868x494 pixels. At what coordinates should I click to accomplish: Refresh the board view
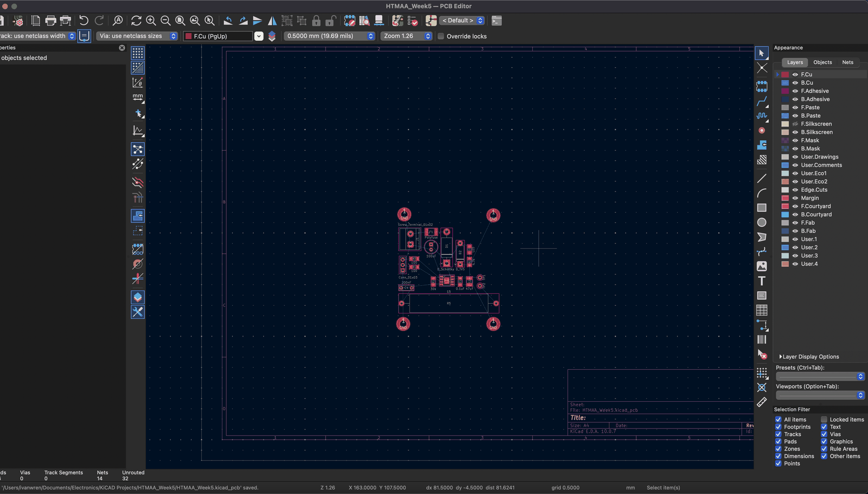[x=136, y=21]
